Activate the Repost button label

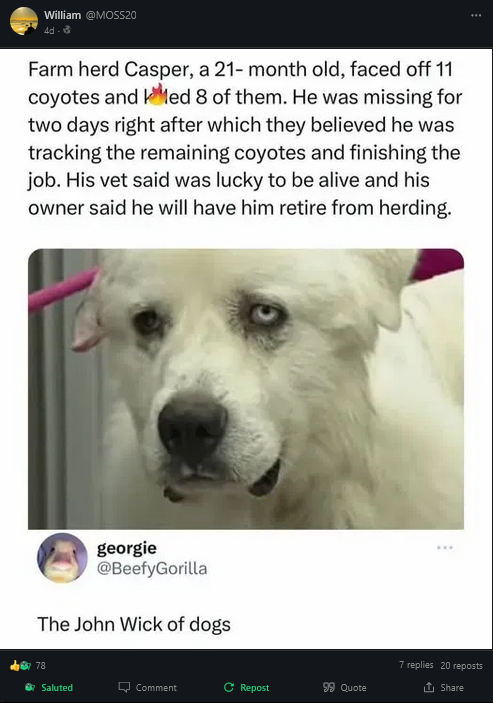255,687
